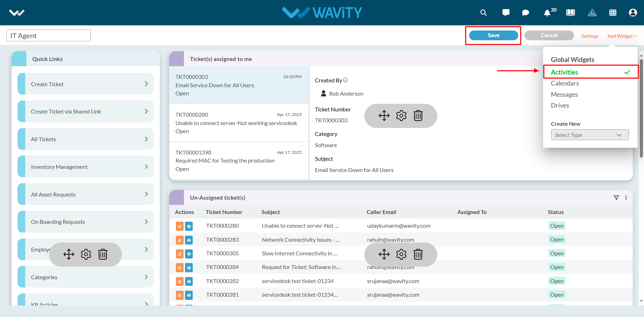Click the Rob Anderson creator name
The height and width of the screenshot is (317, 644).
tap(346, 94)
